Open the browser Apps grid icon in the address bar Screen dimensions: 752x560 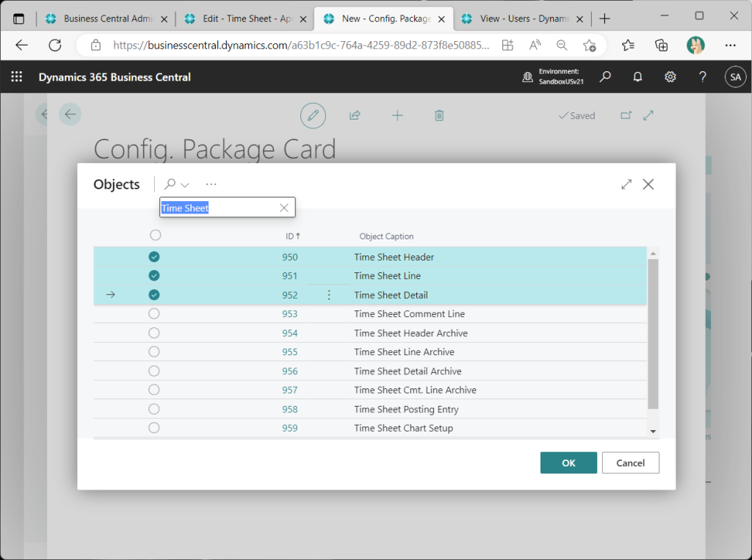pyautogui.click(x=507, y=46)
